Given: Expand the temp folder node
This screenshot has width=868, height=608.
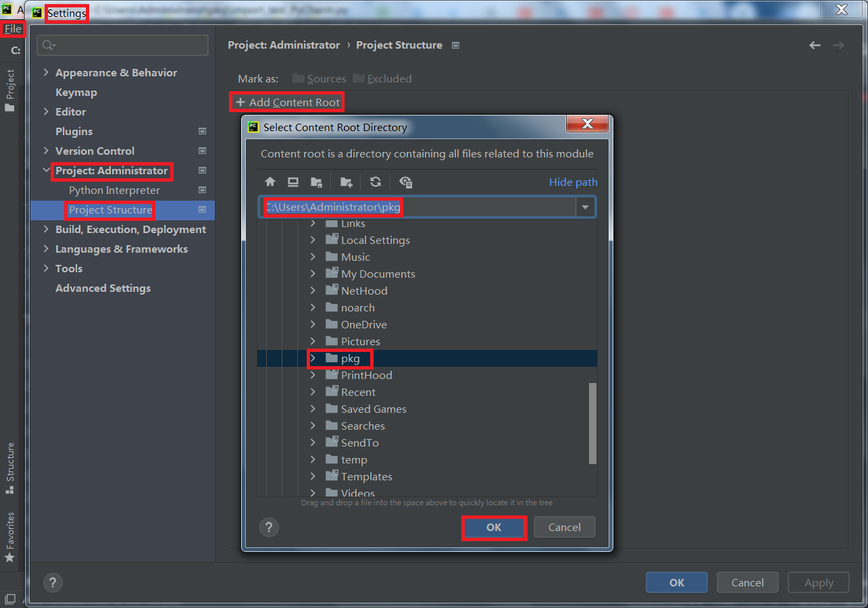Looking at the screenshot, I should tap(313, 459).
